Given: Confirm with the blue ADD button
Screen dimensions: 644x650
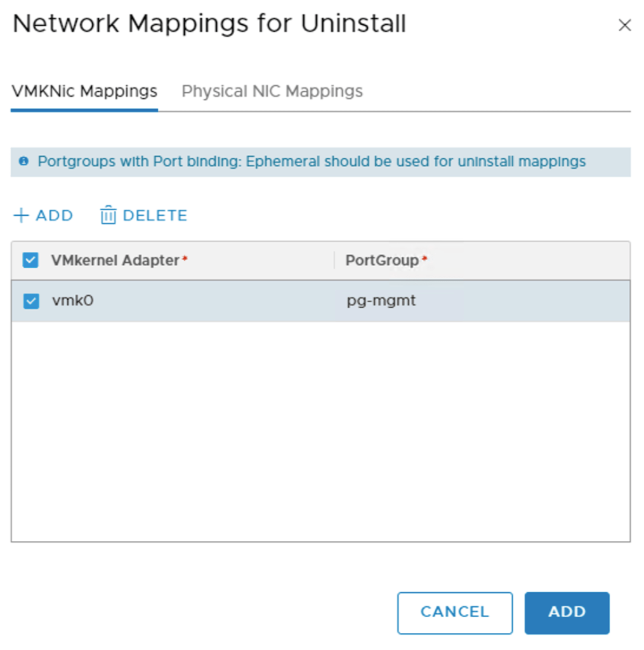Looking at the screenshot, I should (x=567, y=613).
